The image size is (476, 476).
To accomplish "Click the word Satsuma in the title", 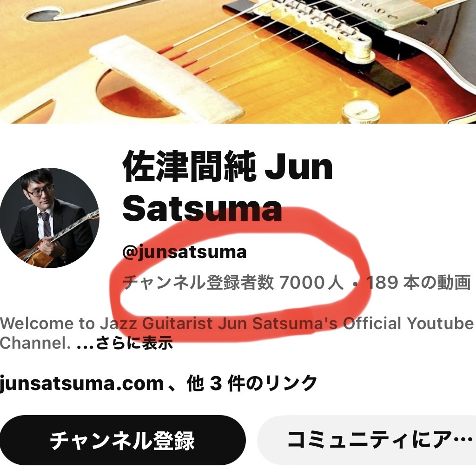I will 202,209.
